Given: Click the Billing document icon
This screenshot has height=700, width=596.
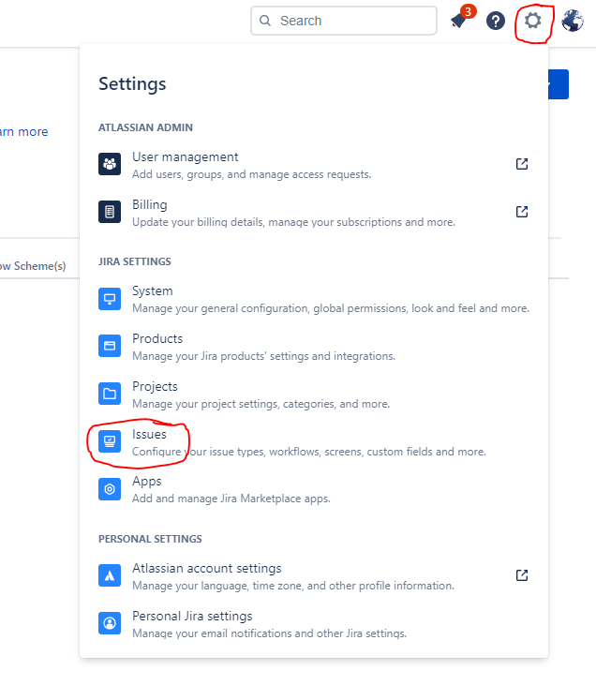Looking at the screenshot, I should point(110,212).
